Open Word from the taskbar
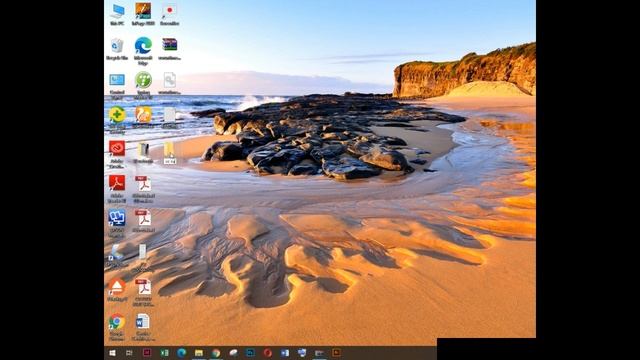The height and width of the screenshot is (360, 640). (x=285, y=353)
